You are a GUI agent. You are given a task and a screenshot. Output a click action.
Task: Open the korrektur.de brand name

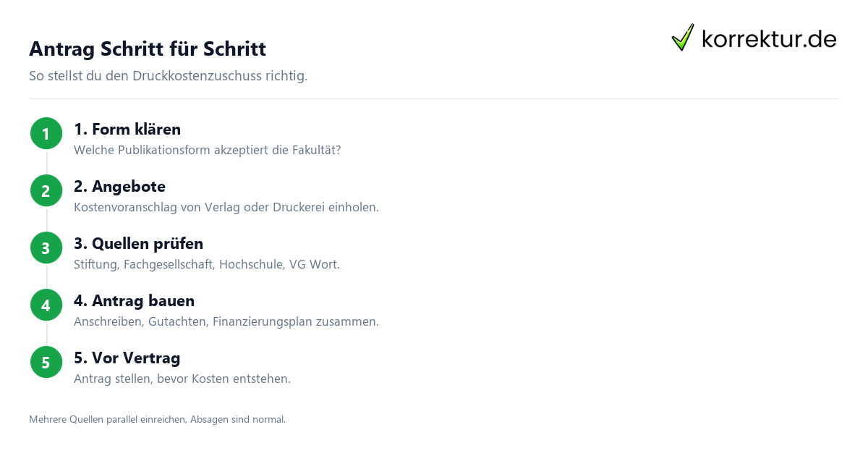[x=769, y=39]
